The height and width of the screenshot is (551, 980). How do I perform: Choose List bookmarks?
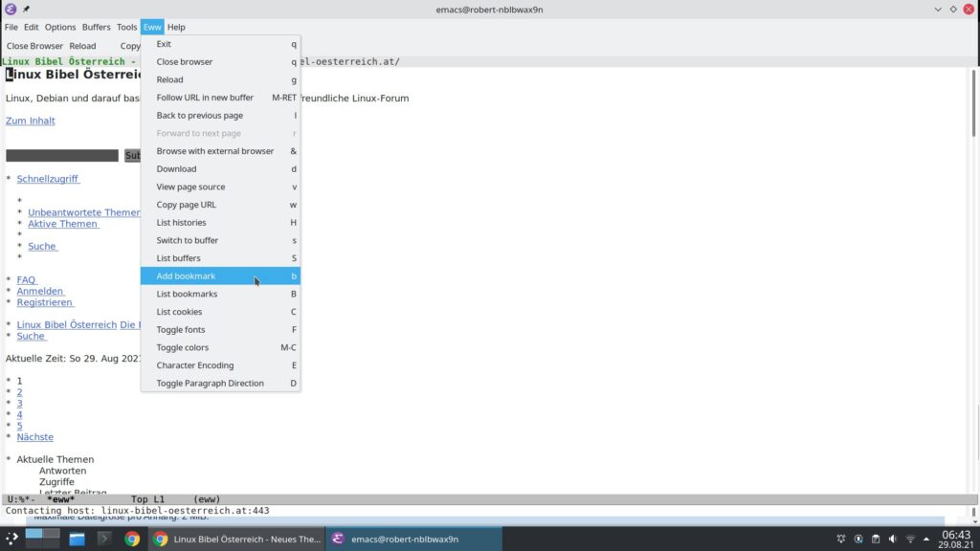(220, 294)
